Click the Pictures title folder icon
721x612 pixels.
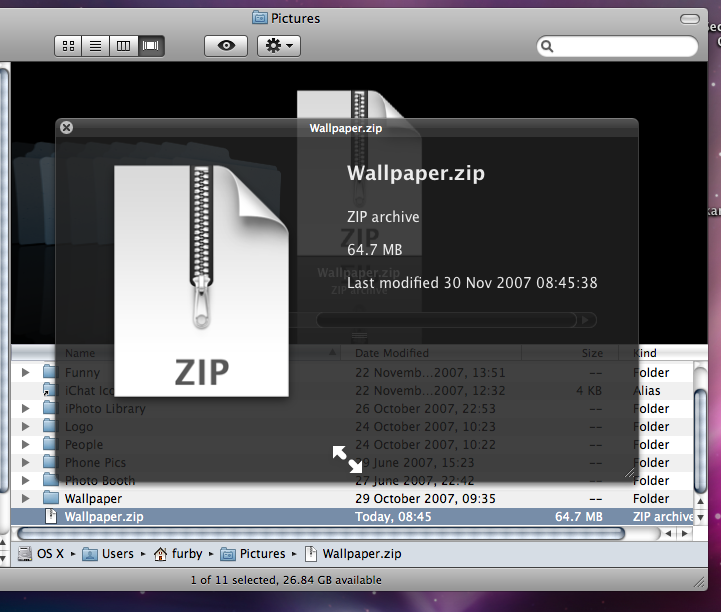pos(260,18)
